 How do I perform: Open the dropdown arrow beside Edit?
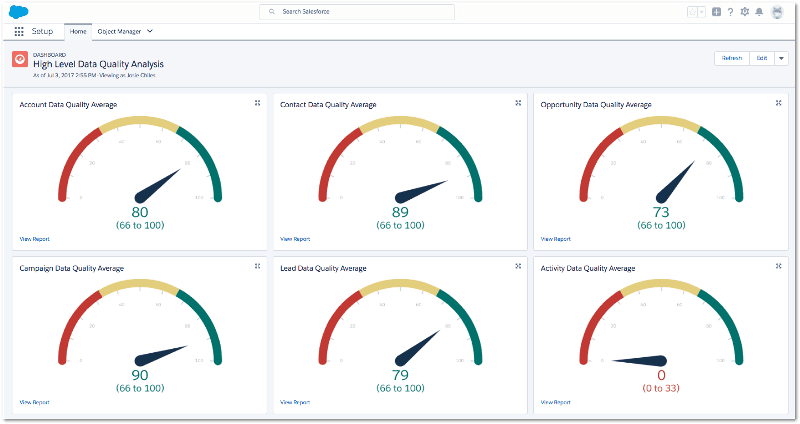coord(781,58)
